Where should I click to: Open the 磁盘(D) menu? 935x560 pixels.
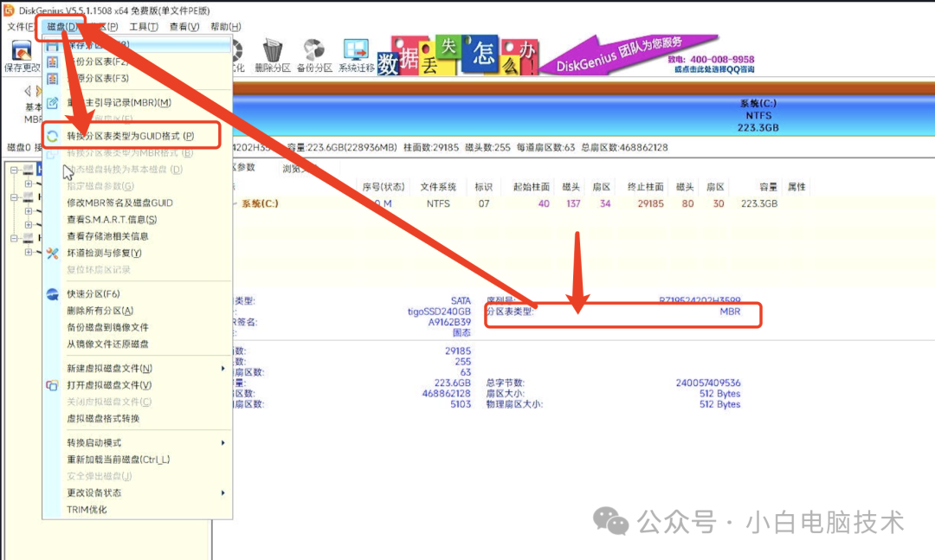tap(62, 27)
